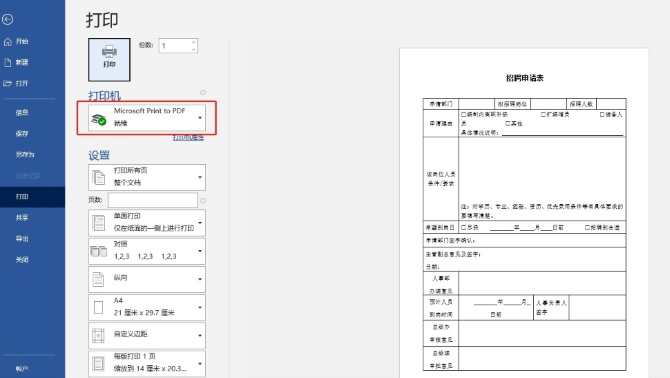Click the A4 paper size icon
The width and height of the screenshot is (670, 378).
click(98, 308)
